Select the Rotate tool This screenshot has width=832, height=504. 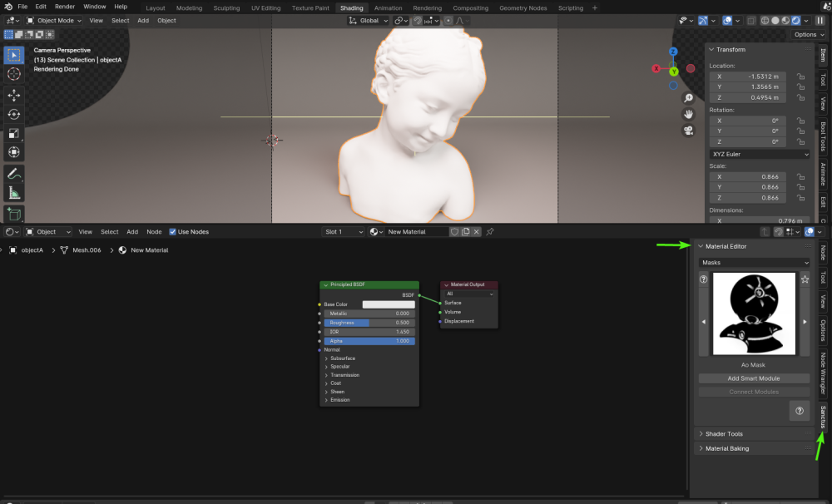point(14,114)
